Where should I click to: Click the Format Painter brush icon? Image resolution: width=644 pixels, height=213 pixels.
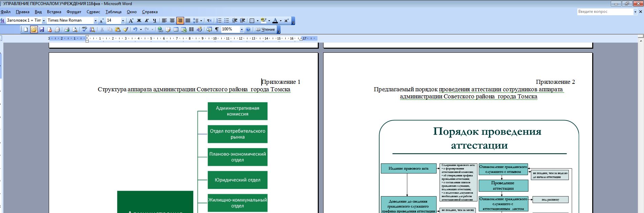coord(126,30)
